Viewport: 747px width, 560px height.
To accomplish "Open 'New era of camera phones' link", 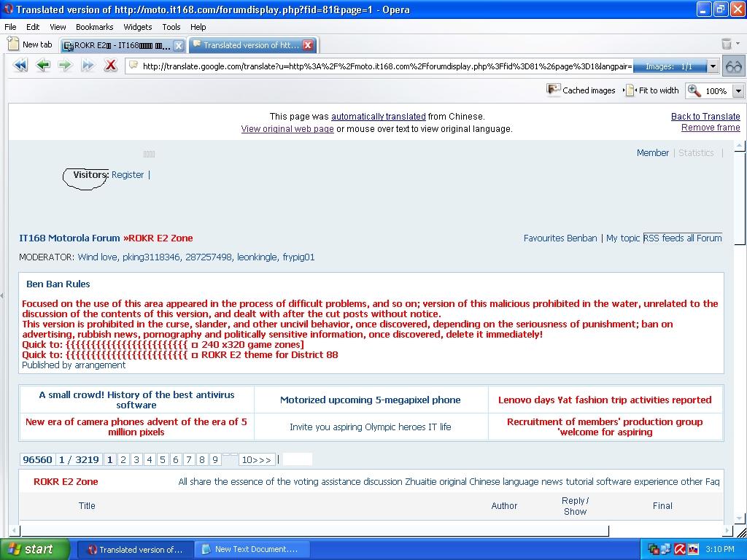I will 136,427.
